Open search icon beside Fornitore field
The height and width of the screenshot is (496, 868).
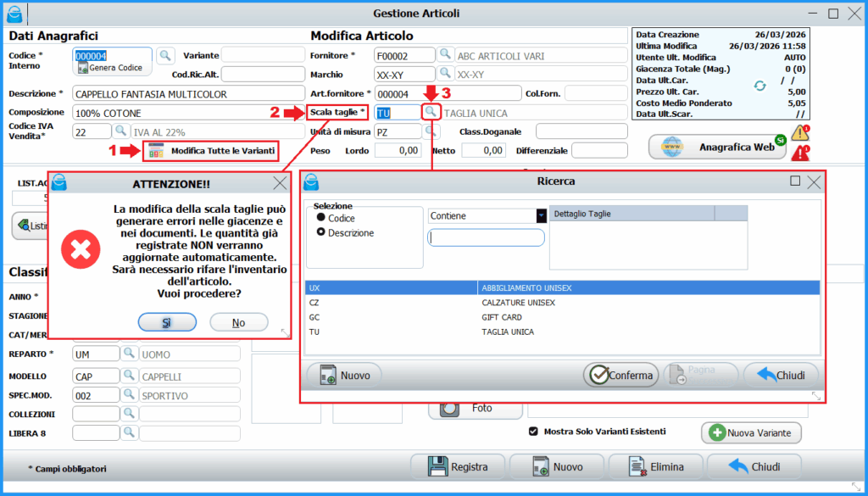point(445,55)
